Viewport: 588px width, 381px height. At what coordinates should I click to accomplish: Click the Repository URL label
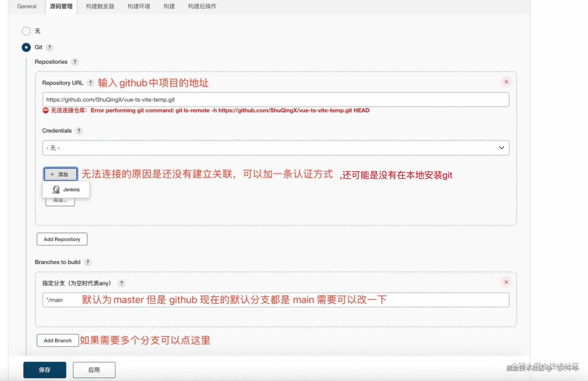63,83
